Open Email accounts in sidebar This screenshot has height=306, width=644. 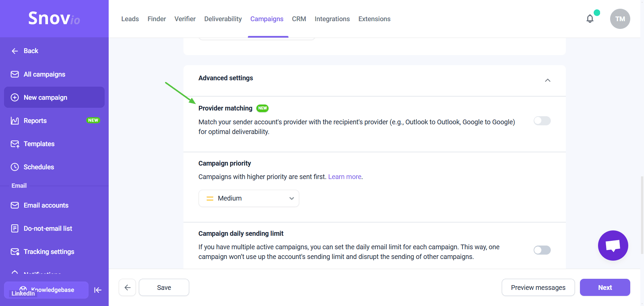(46, 205)
